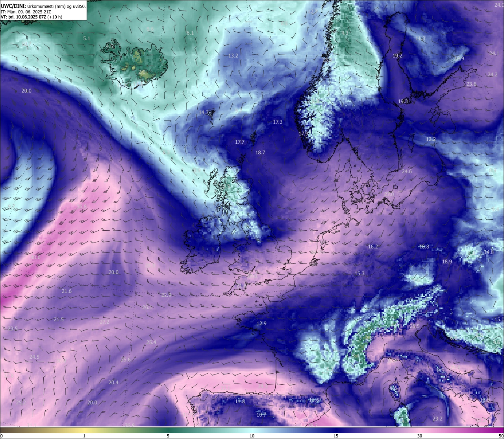Click the 23.6 value over Finland

point(471,84)
